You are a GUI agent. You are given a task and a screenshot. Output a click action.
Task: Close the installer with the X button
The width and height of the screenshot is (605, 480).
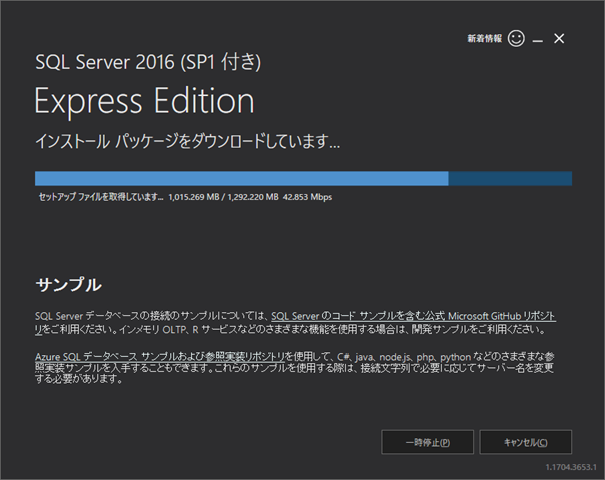(559, 39)
